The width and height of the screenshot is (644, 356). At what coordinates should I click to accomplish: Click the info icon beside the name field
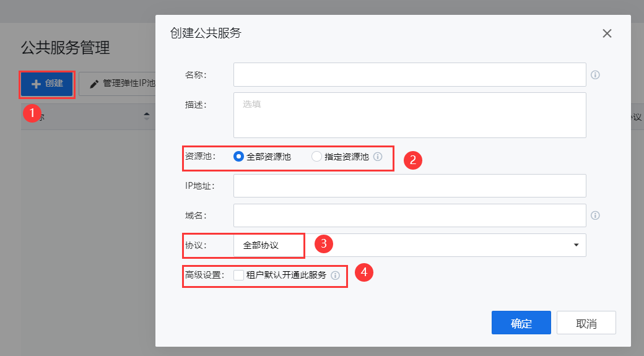point(595,75)
